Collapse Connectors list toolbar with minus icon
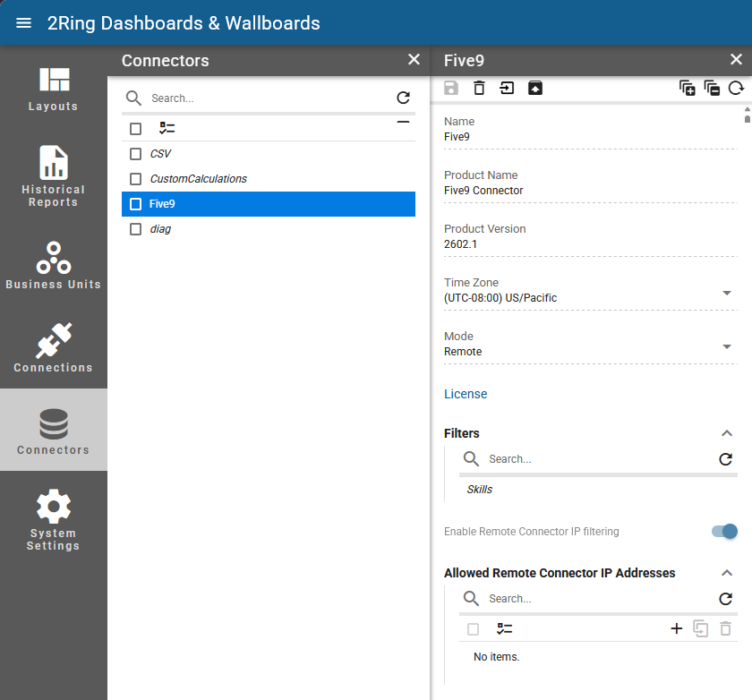 click(x=404, y=123)
